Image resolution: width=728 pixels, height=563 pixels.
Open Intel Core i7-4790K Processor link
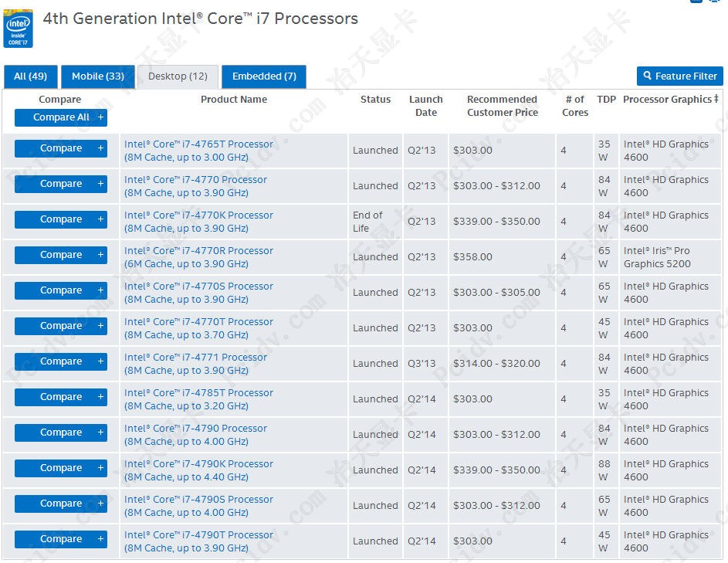[198, 470]
